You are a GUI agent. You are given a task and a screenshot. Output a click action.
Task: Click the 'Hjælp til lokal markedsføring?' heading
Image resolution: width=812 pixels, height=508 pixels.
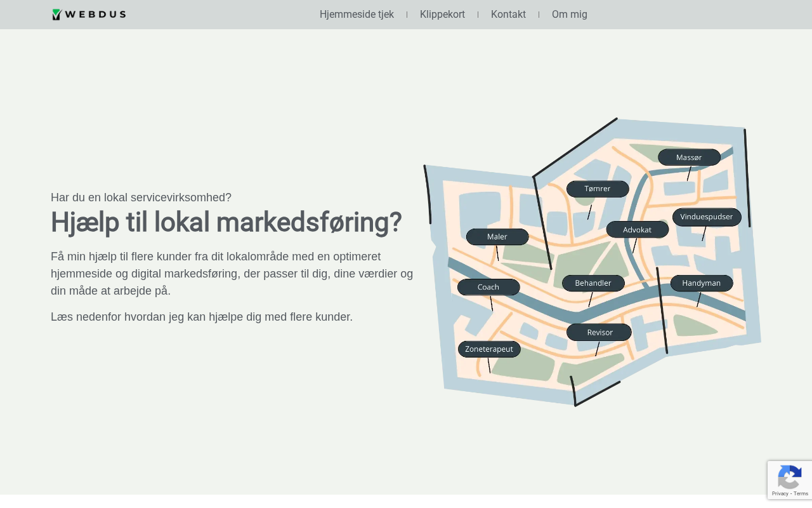[226, 222]
